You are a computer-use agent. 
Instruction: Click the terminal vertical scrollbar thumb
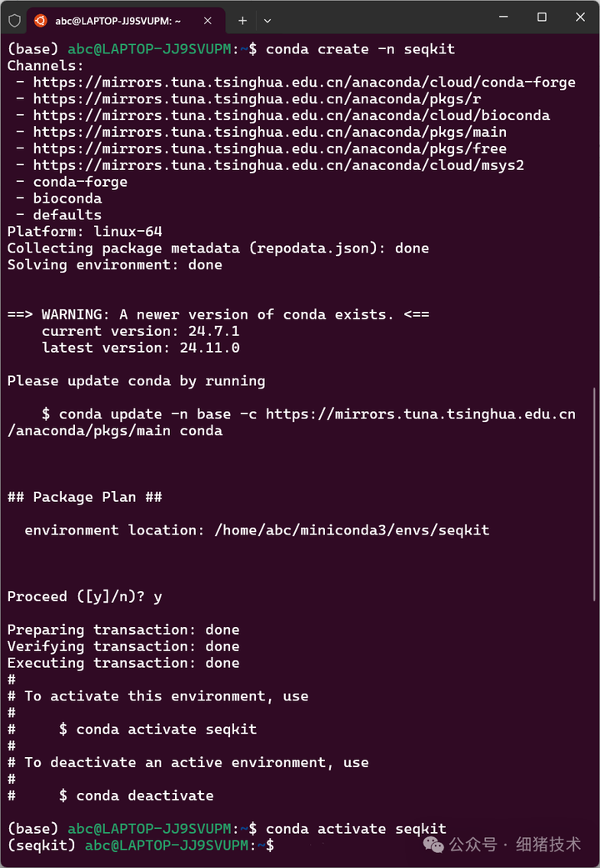pos(594,492)
